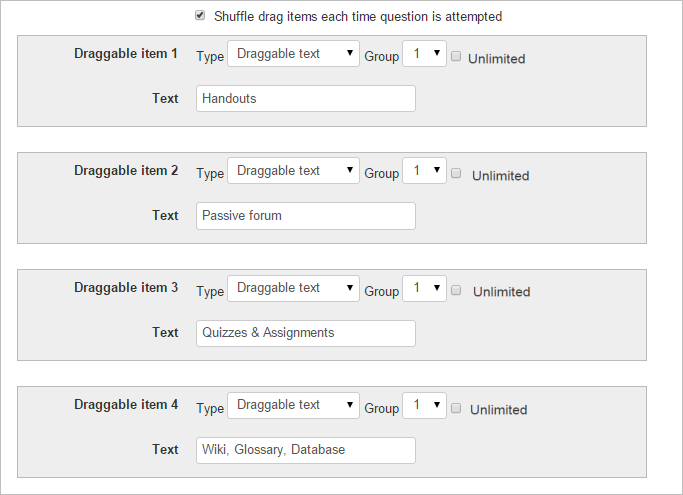Enable Unlimited for Draggable item 4
Screen dimensions: 683x495
[456, 408]
